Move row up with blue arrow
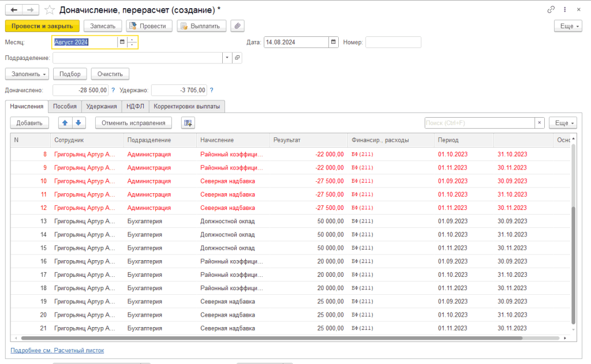The width and height of the screenshot is (591, 364). 65,123
